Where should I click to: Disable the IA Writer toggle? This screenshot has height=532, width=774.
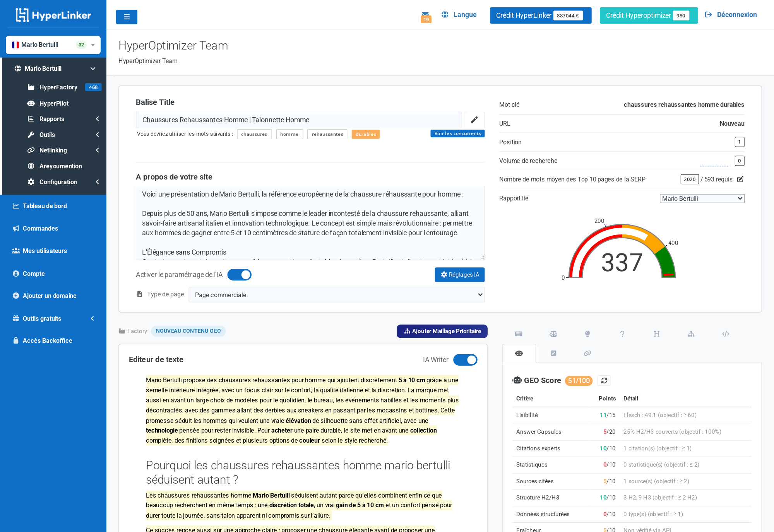465,360
